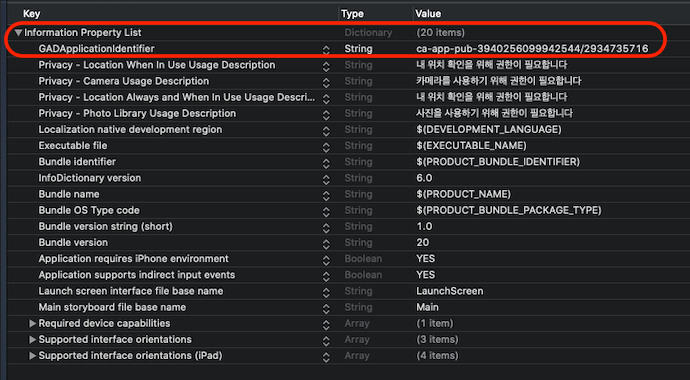The height and width of the screenshot is (380, 690).
Task: Open key stepper for Executable file row
Action: point(326,147)
